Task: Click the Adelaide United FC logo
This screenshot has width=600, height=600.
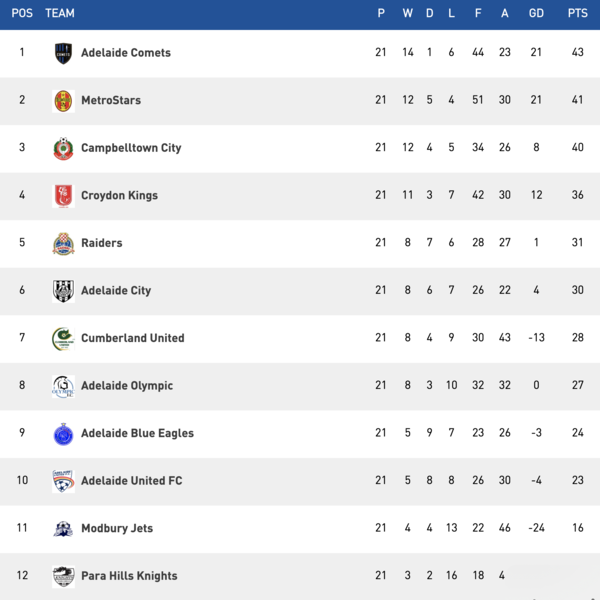Action: [x=63, y=481]
